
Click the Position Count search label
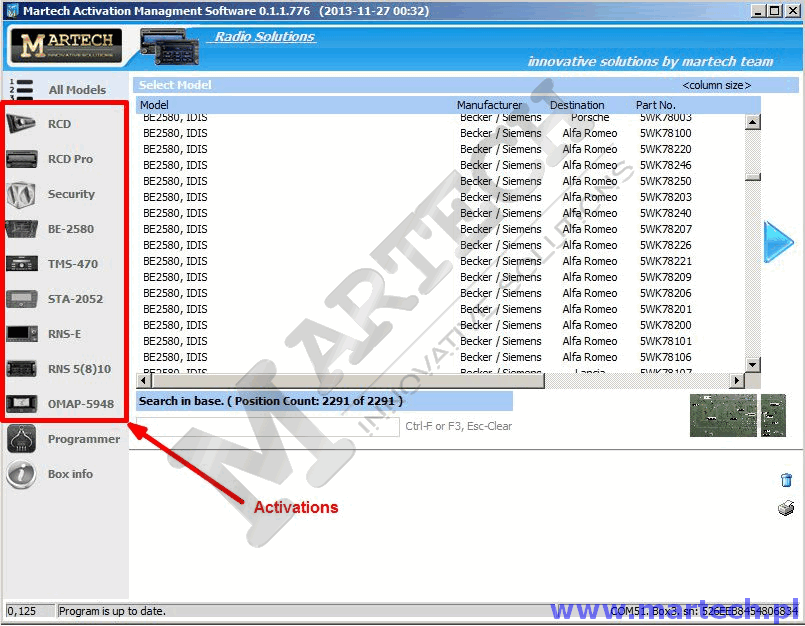tap(271, 401)
